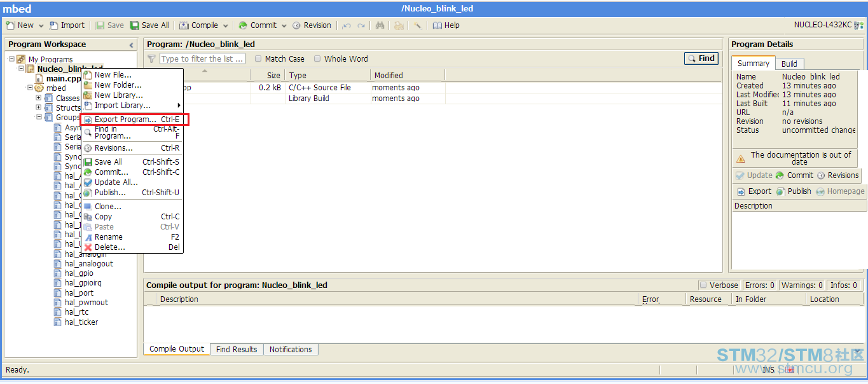Choose Copy in context menu
Viewport: 868px width, 384px height.
(x=132, y=217)
